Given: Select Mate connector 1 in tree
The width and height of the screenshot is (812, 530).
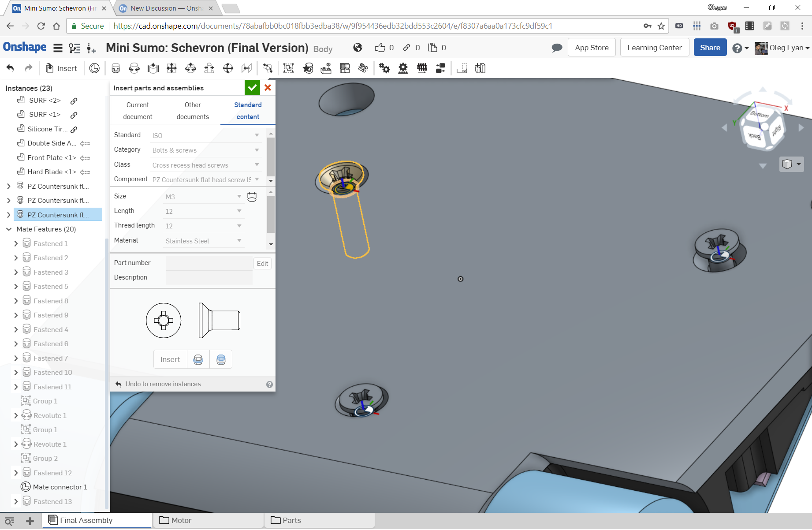Looking at the screenshot, I should tap(54, 487).
